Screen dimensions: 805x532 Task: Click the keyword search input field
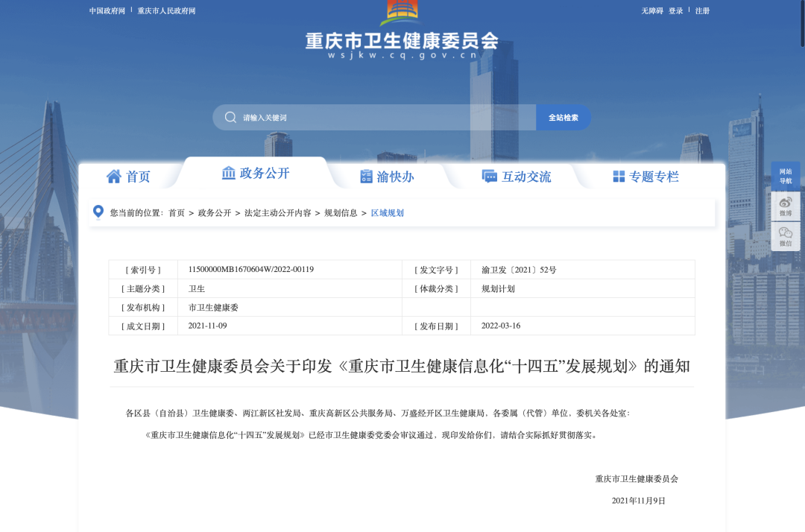pyautogui.click(x=373, y=117)
